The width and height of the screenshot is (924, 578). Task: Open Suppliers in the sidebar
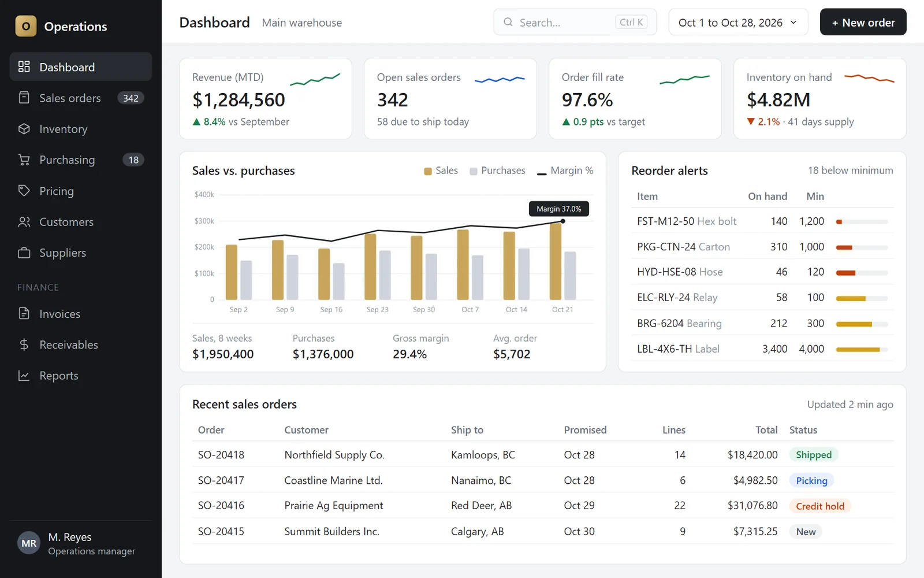pos(81,253)
